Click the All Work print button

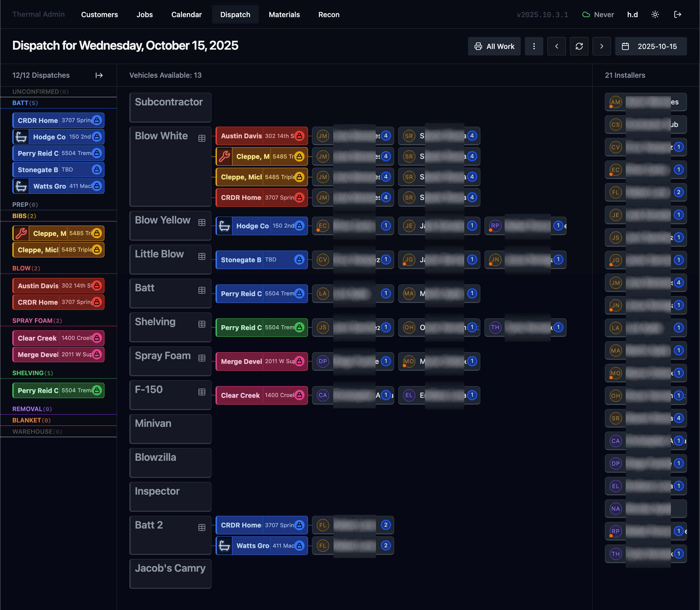[494, 46]
